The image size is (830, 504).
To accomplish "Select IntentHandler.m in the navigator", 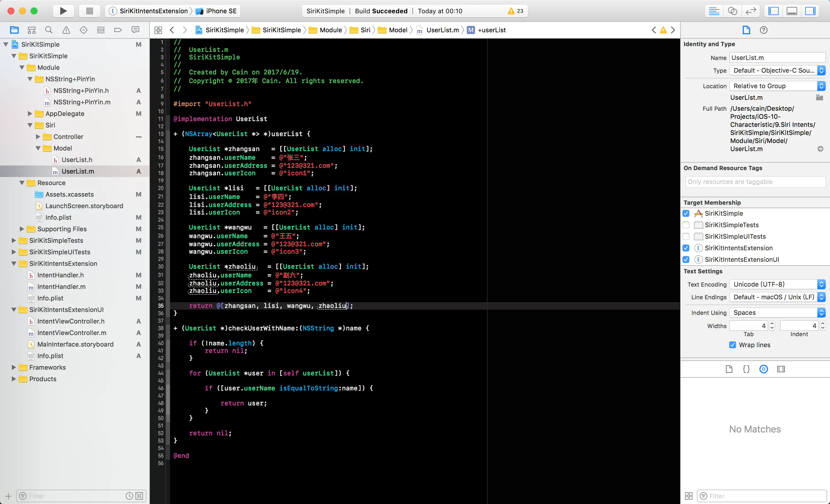I will (61, 287).
